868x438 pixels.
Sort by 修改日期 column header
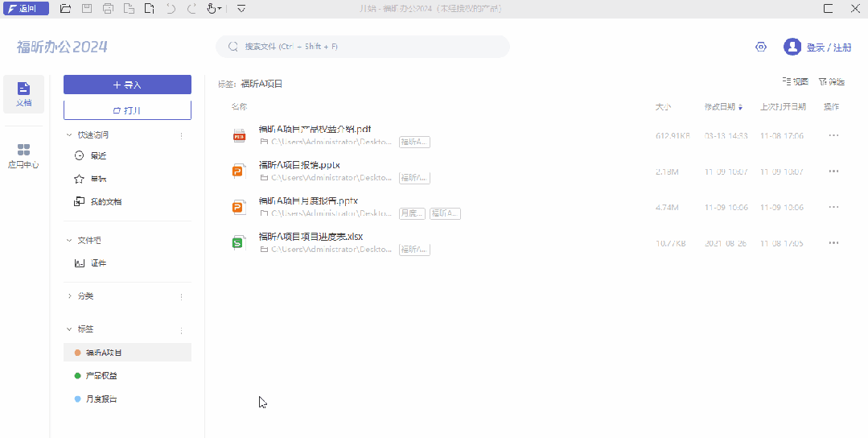722,106
